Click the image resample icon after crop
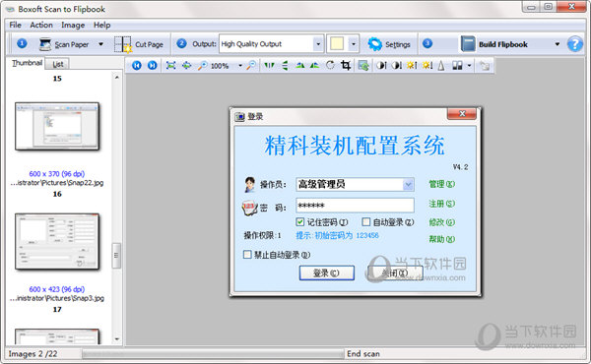 [x=363, y=66]
